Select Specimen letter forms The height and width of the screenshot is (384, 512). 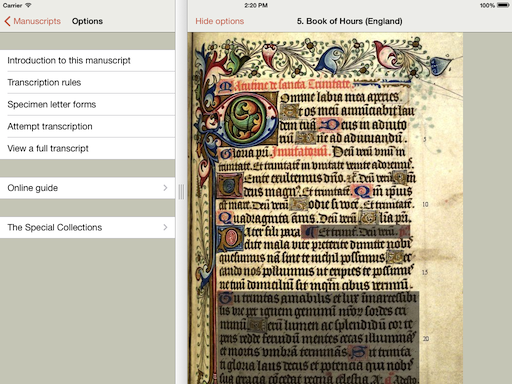(87, 104)
